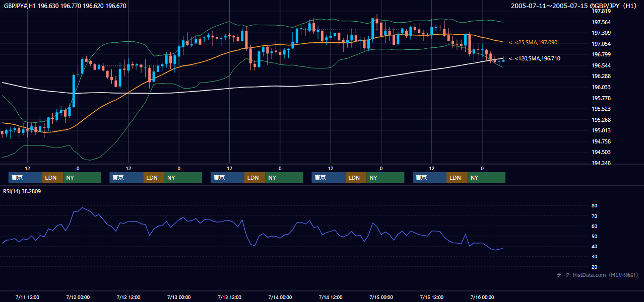The image size is (644, 302).
Task: Click the 196.033 price axis label
Action: pos(601,87)
